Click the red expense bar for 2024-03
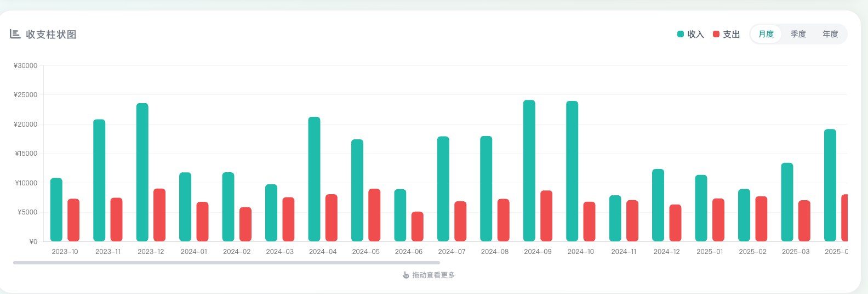Viewport: 868px width, 294px height. pos(288,219)
